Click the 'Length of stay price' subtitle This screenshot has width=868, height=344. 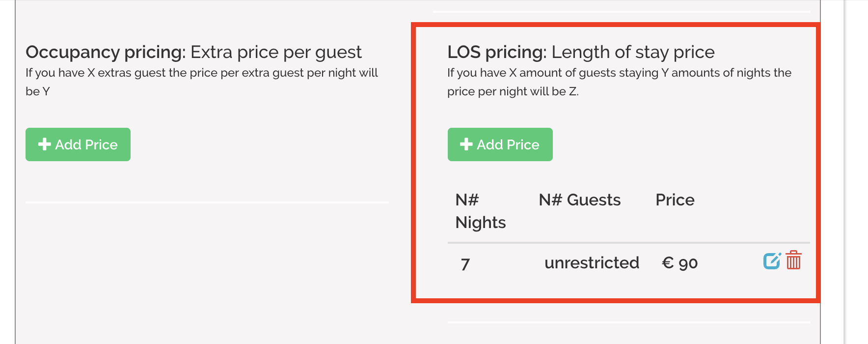click(x=633, y=52)
